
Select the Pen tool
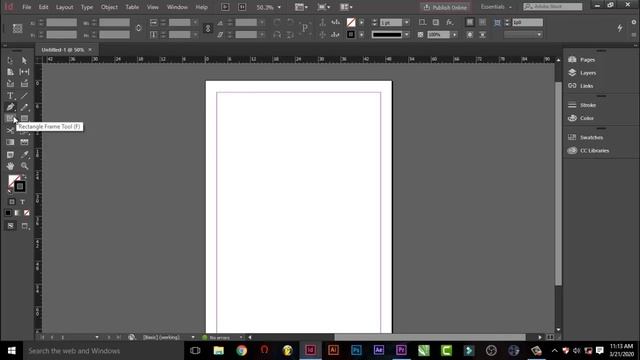pos(10,107)
